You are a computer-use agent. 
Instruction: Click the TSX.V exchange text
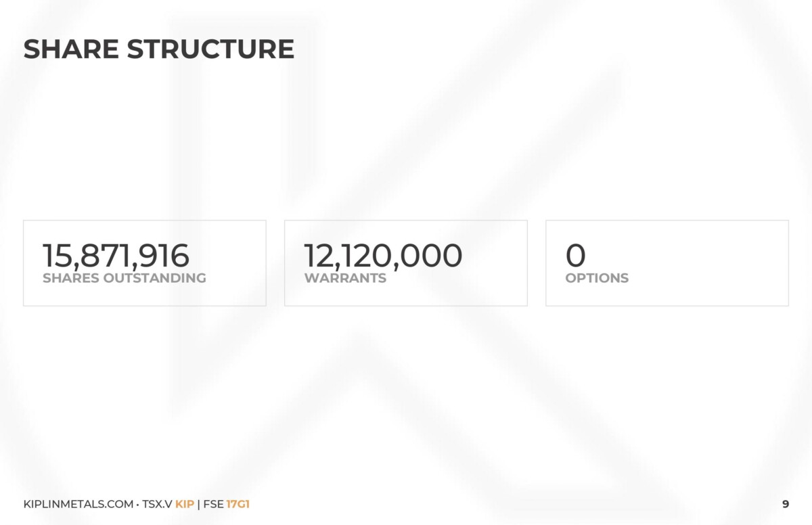[158, 504]
